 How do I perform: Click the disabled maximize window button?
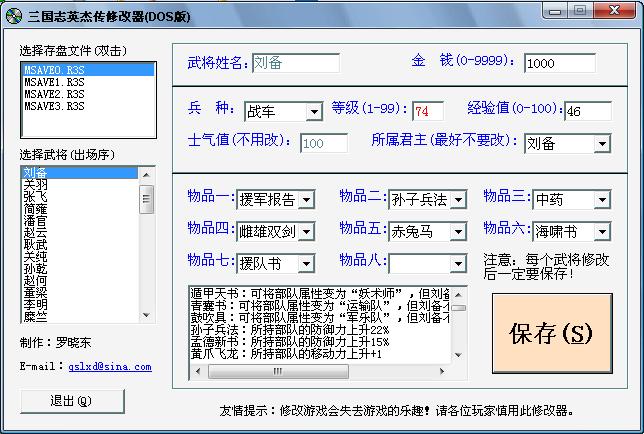coord(580,10)
